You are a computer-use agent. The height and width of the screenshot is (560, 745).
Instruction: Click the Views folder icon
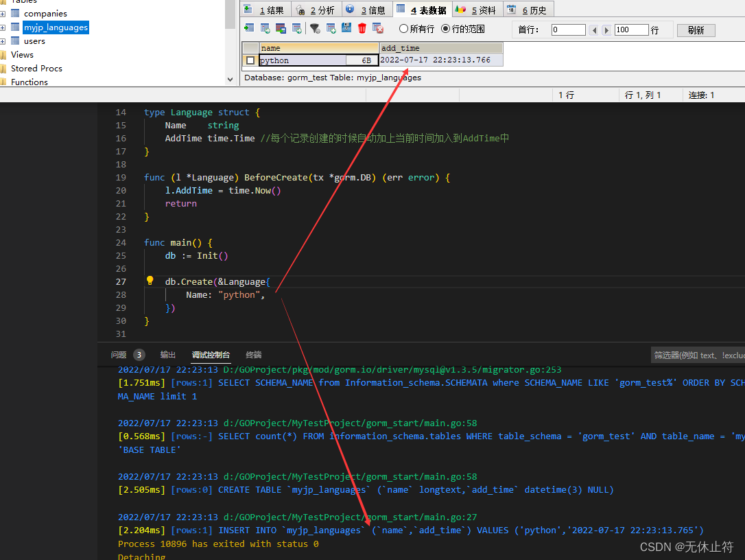click(x=3, y=55)
